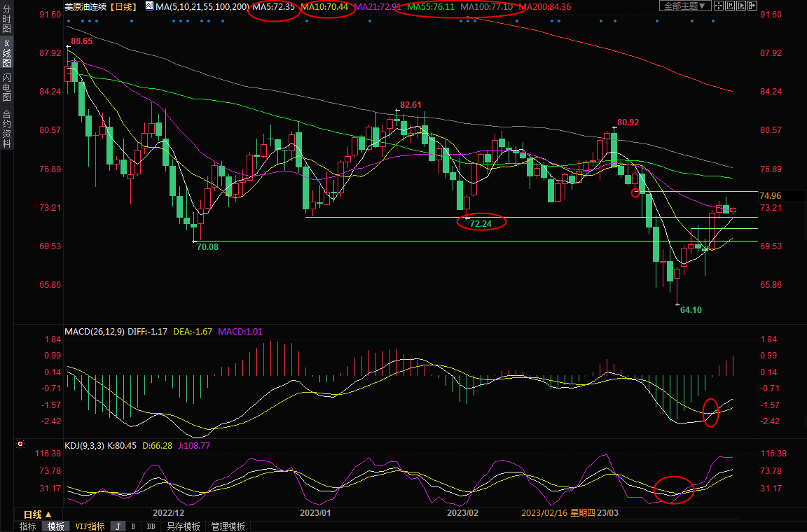807x532 pixels.
Task: Click a blue dot event marker atop chart
Action: coord(69,21)
